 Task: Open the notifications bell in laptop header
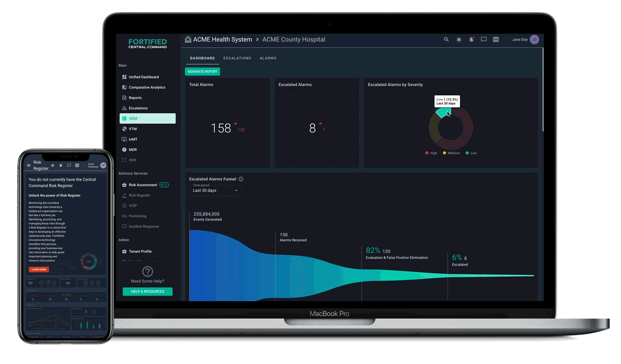click(471, 40)
